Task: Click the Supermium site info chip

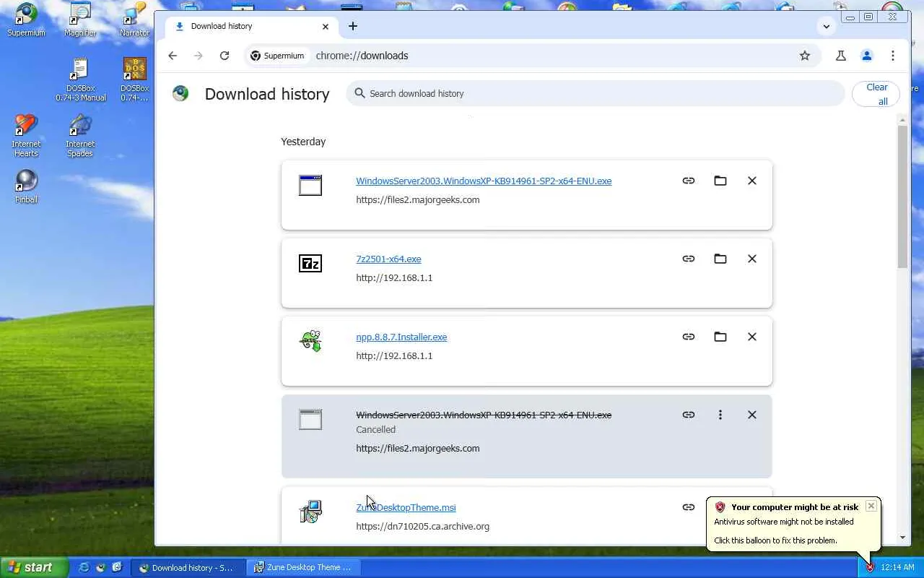Action: [x=278, y=56]
